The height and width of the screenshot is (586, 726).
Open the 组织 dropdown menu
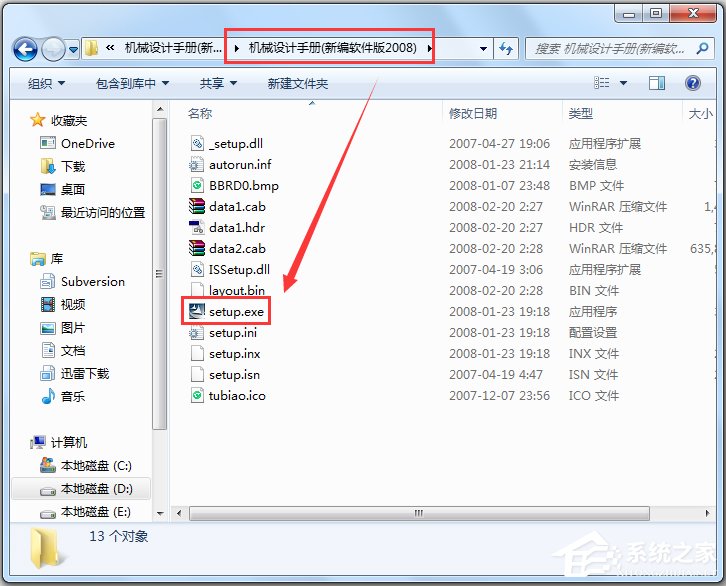tap(46, 84)
